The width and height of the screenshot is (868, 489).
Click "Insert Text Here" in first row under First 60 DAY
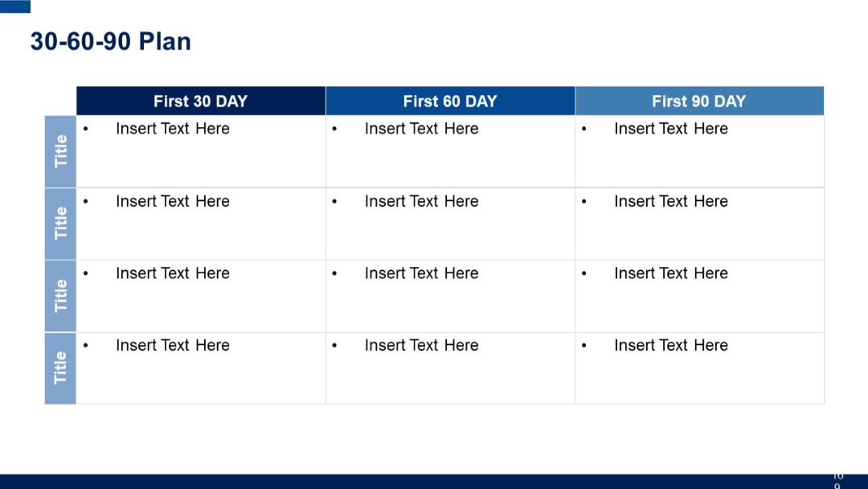[422, 129]
